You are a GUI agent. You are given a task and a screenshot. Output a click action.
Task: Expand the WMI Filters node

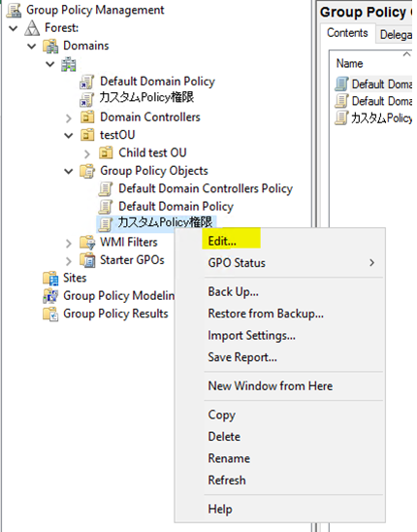(x=69, y=244)
